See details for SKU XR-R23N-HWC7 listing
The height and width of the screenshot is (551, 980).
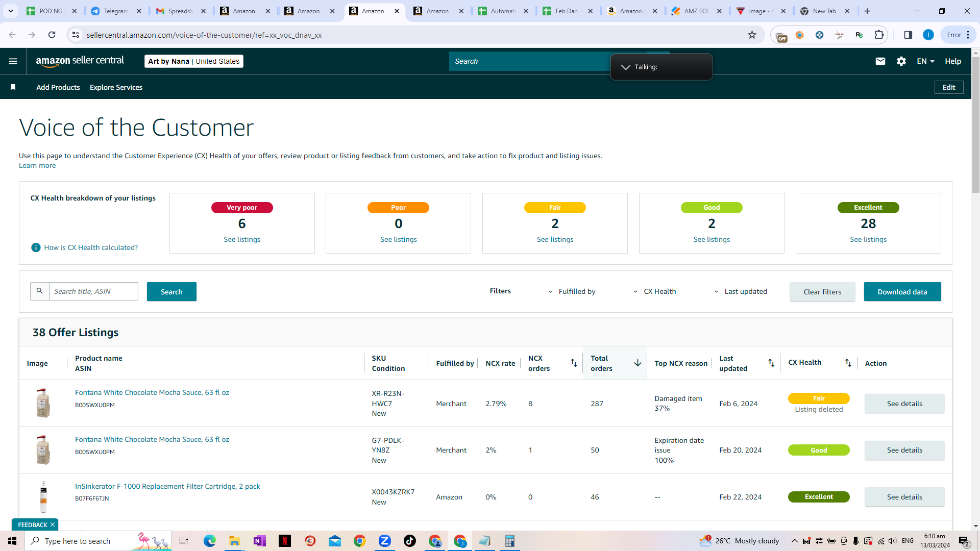click(x=904, y=404)
